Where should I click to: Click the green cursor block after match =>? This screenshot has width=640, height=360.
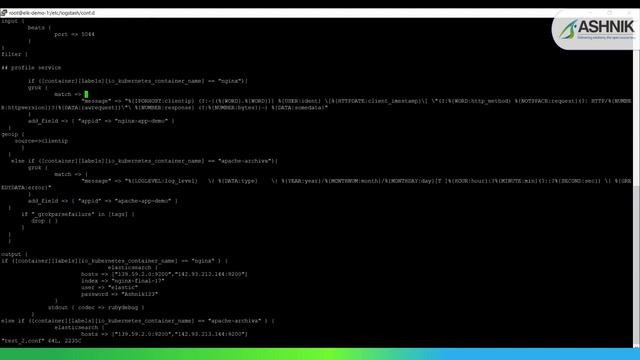coord(86,94)
